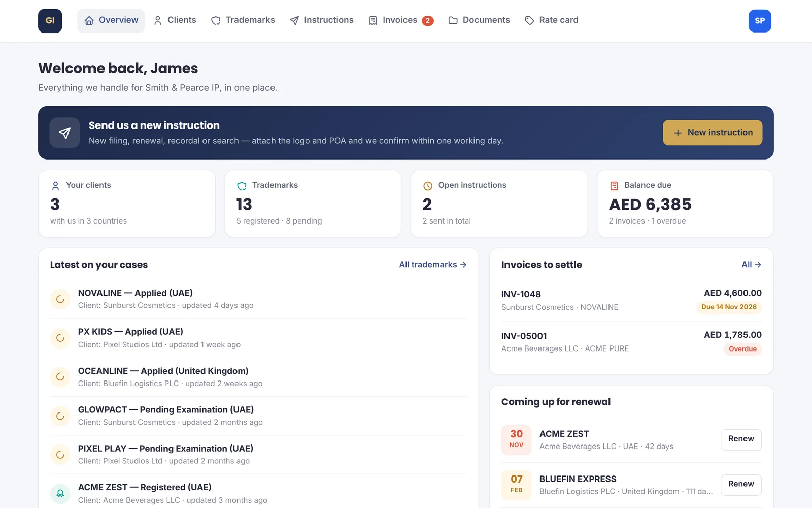Click the 30 NOV date badge

tap(516, 439)
